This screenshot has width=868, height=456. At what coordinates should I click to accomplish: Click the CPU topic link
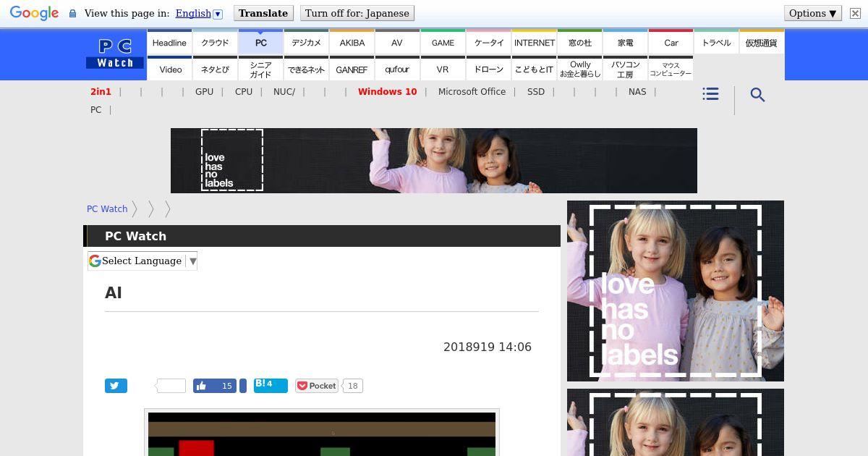[x=244, y=92]
